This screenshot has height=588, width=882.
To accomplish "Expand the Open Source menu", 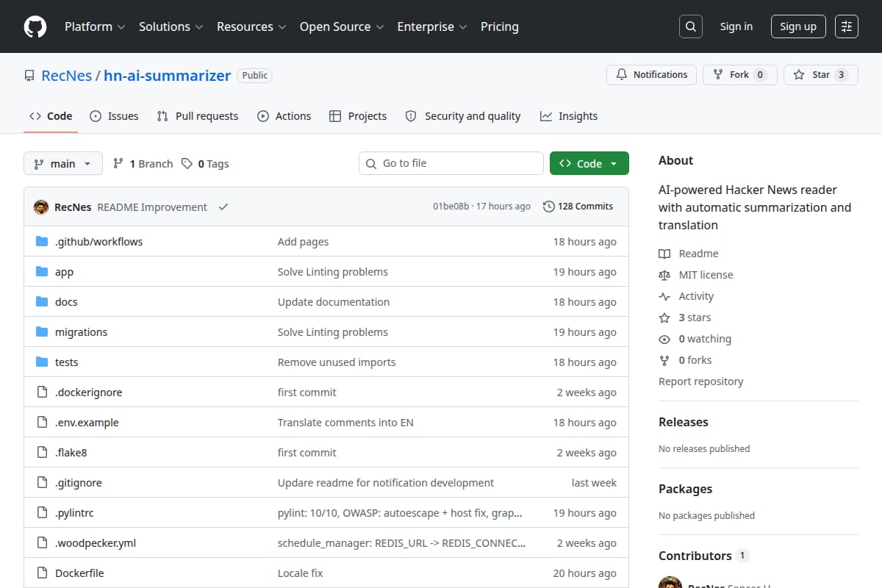I will click(342, 26).
